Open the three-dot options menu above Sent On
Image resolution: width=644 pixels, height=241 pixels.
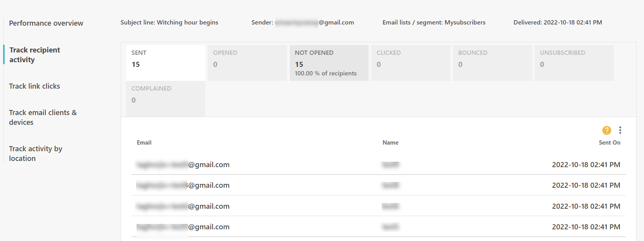point(620,130)
